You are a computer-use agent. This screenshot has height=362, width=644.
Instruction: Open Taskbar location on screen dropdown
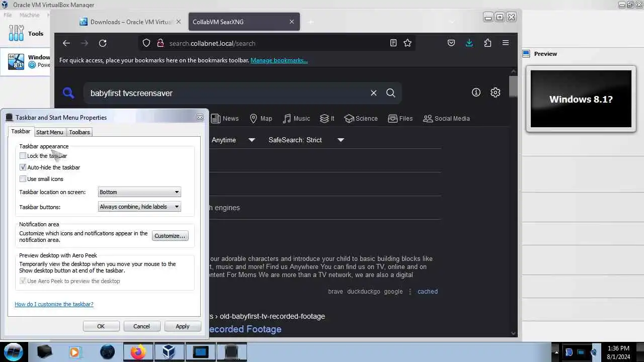tap(139, 192)
